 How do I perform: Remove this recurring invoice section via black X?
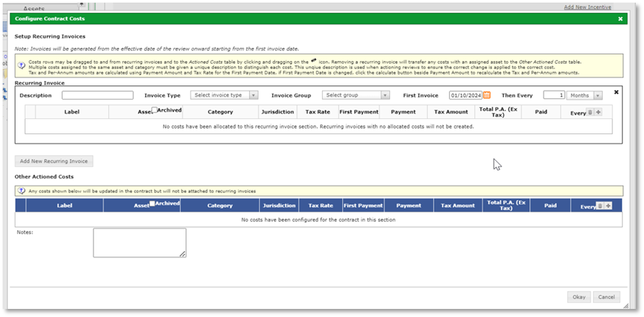616,92
